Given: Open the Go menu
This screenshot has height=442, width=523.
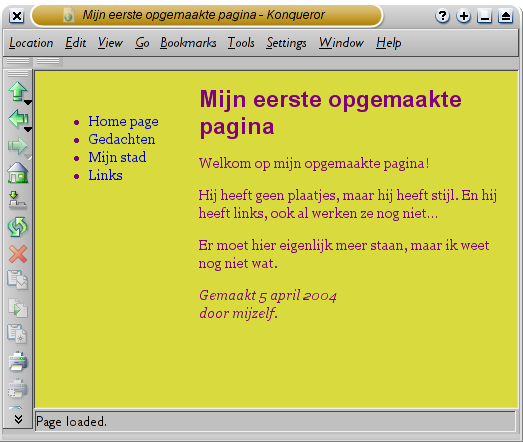Looking at the screenshot, I should click(x=142, y=43).
